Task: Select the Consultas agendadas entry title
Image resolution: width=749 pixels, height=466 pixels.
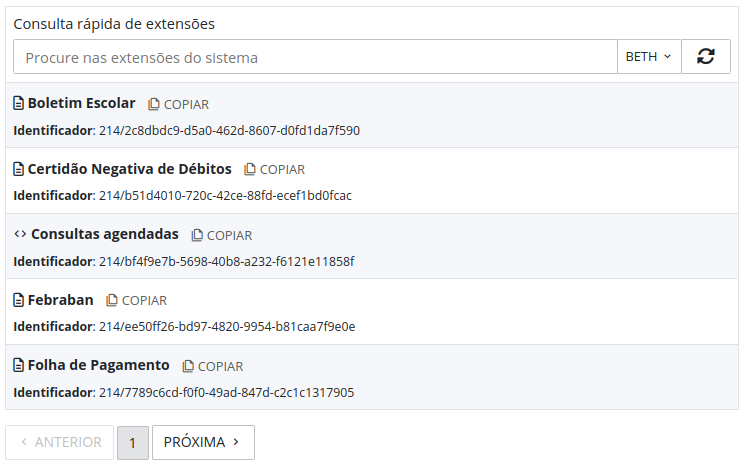Action: (x=104, y=234)
